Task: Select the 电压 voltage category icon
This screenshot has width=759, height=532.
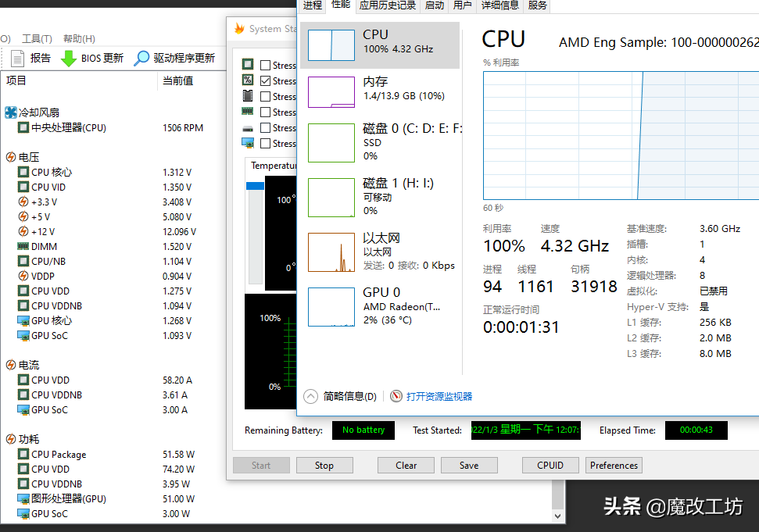Action: click(x=11, y=157)
